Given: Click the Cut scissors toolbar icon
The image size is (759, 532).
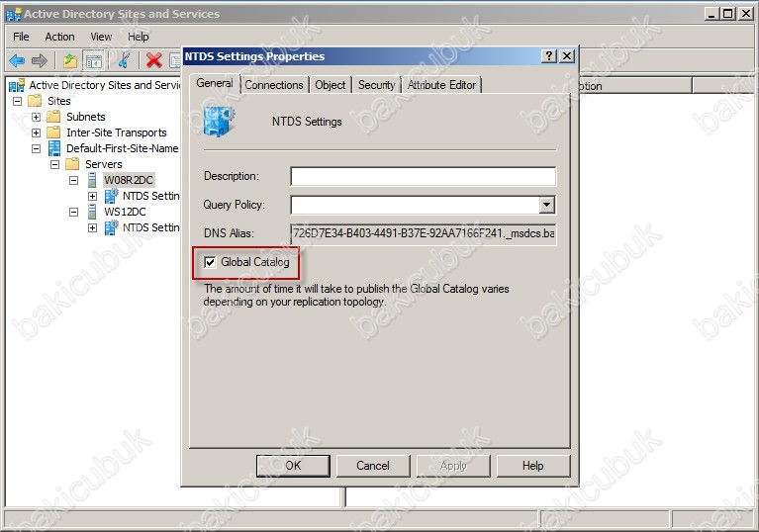Looking at the screenshot, I should point(124,60).
